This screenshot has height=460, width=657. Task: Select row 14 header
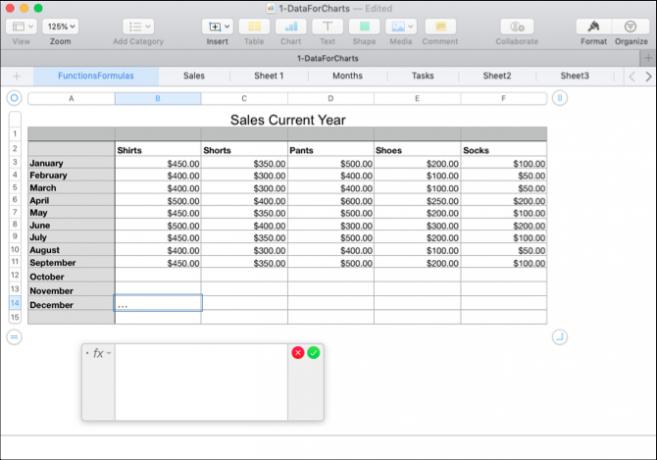point(15,303)
